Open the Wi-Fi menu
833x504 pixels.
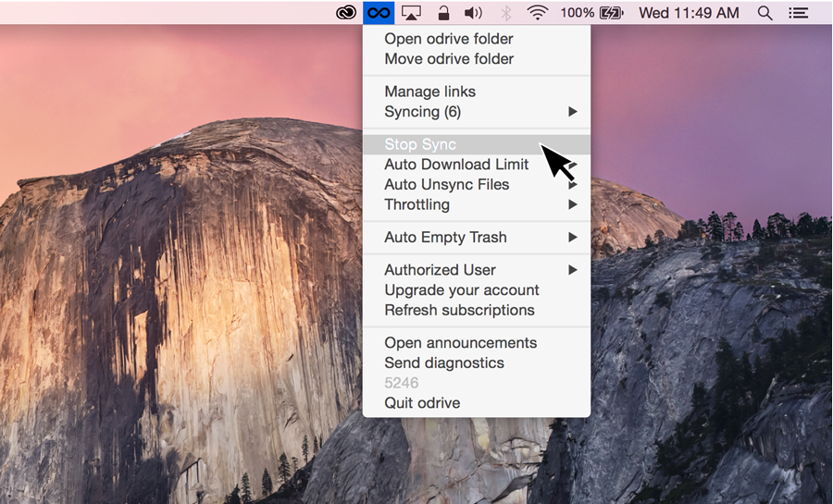pyautogui.click(x=538, y=13)
